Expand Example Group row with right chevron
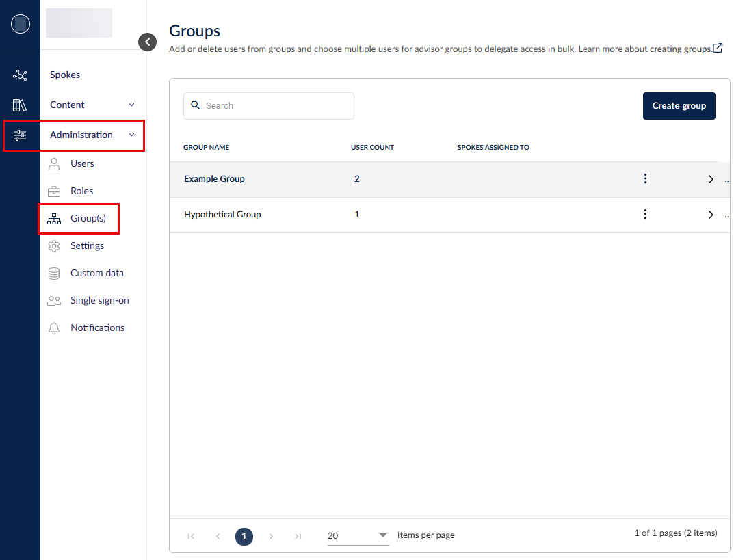The image size is (734, 560). (710, 179)
